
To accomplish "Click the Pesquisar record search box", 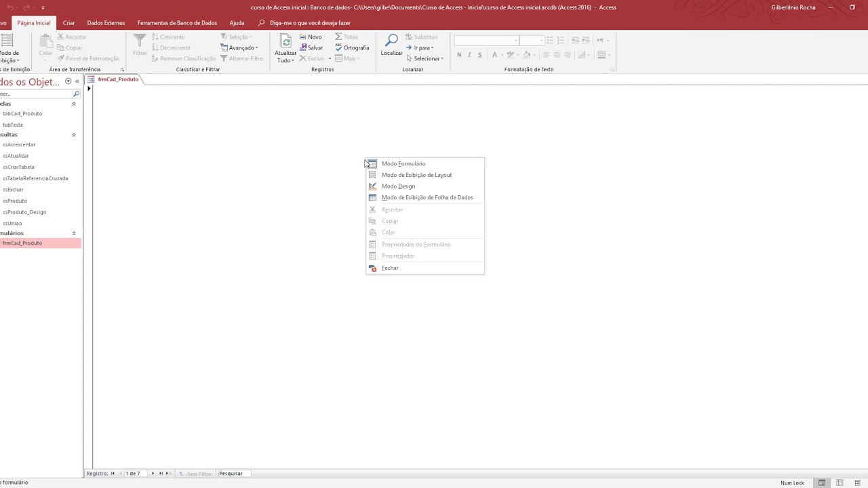I will coord(234,474).
